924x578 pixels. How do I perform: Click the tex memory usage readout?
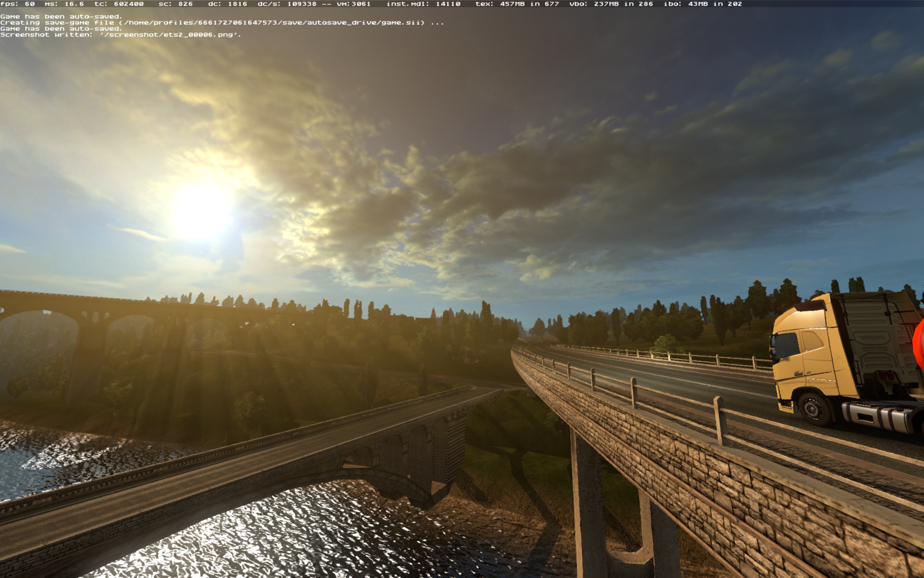pos(517,4)
